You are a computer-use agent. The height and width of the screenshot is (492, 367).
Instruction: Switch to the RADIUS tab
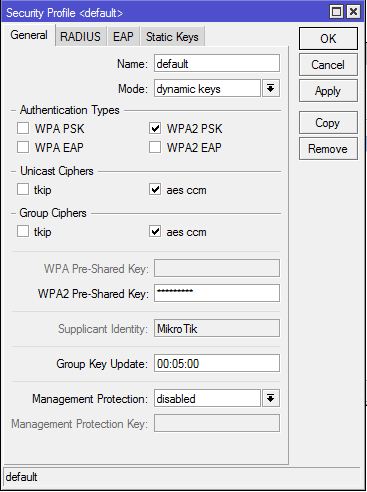[x=80, y=36]
